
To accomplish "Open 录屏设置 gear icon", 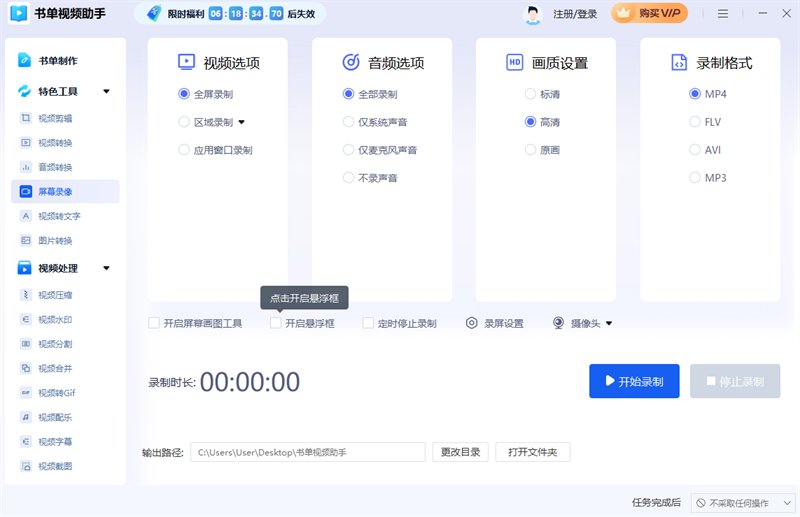I will pyautogui.click(x=472, y=324).
